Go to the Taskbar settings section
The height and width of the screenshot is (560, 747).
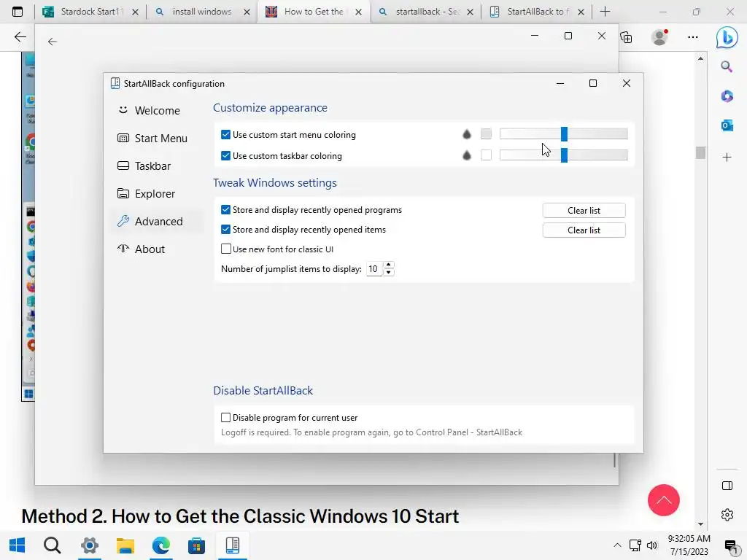144,166
